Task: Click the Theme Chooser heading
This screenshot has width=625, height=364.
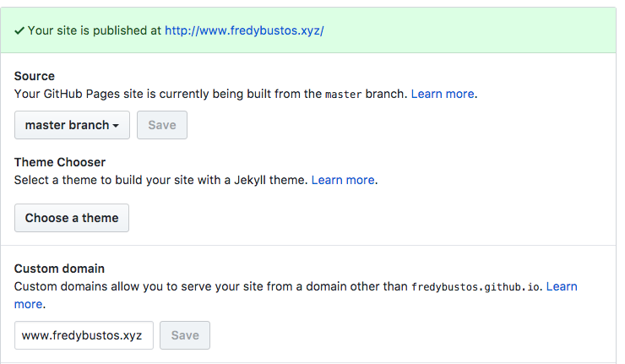Action: point(60,162)
